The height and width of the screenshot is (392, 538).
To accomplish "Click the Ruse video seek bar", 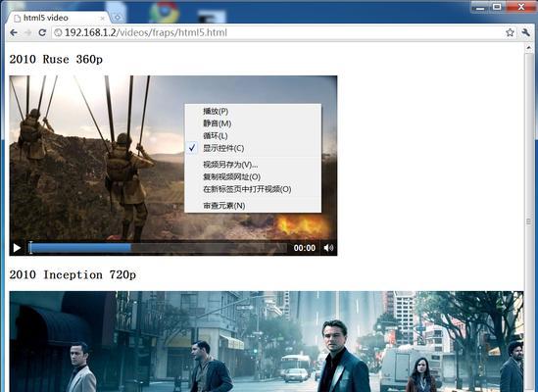I will click(158, 248).
